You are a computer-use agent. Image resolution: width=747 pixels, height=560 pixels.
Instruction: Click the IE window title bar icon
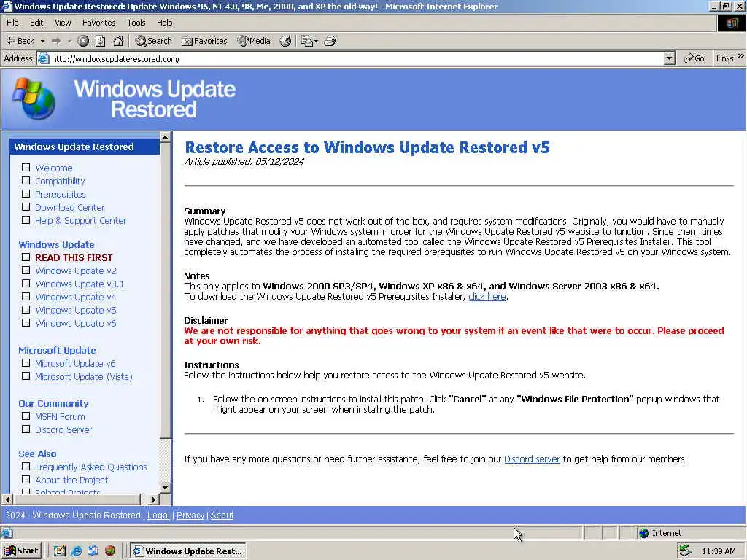tap(7, 6)
